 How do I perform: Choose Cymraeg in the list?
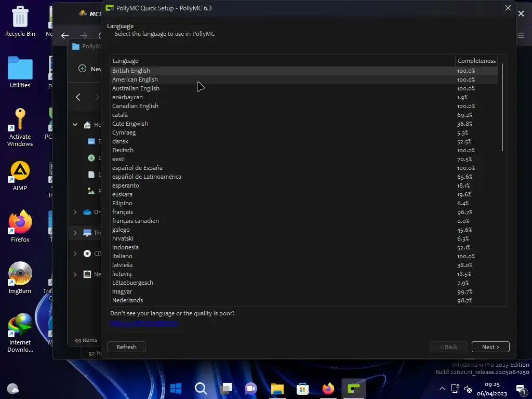[304, 132]
